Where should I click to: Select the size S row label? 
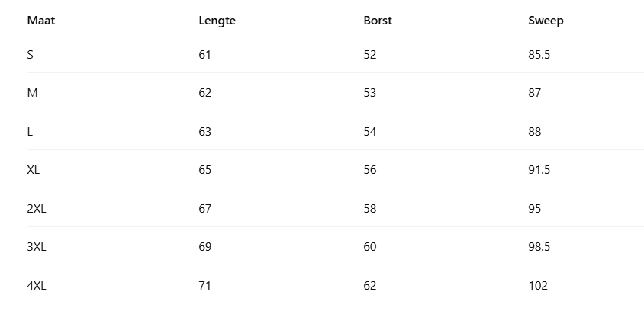[x=31, y=54]
